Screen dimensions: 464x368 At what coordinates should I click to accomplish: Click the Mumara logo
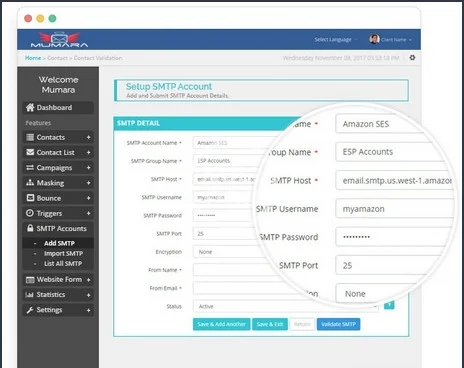(59, 39)
